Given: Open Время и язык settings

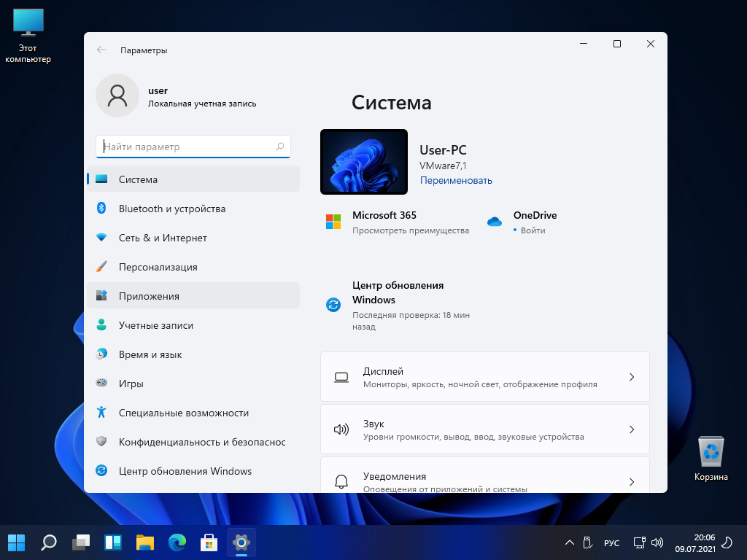Looking at the screenshot, I should [x=150, y=354].
